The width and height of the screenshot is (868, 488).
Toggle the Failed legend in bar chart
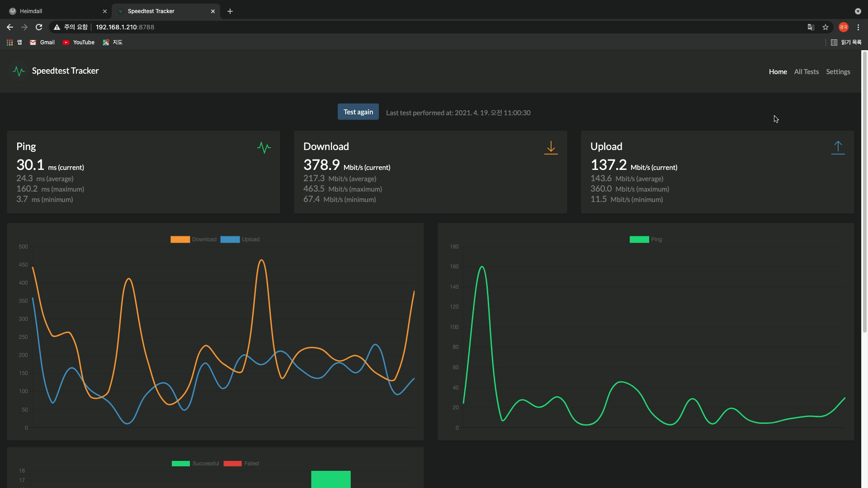pyautogui.click(x=241, y=464)
